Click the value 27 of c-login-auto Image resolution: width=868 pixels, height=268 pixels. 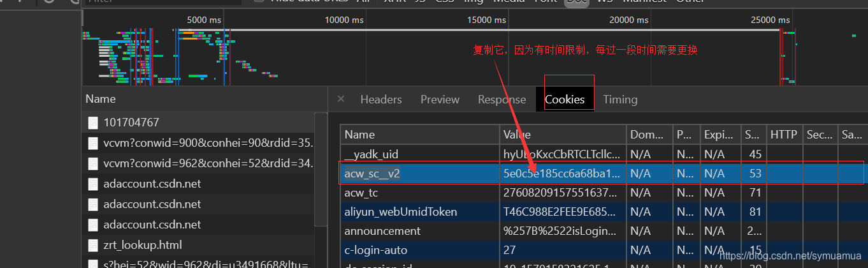[x=510, y=249]
